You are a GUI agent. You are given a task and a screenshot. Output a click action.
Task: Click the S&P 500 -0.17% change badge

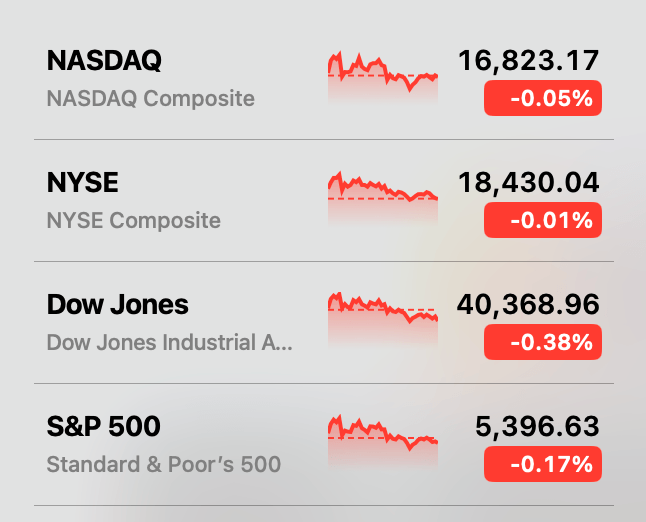click(x=542, y=464)
